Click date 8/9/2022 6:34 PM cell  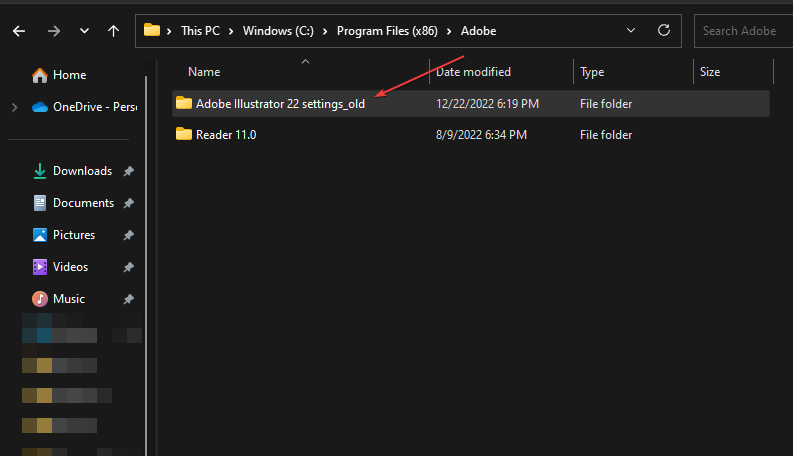481,134
